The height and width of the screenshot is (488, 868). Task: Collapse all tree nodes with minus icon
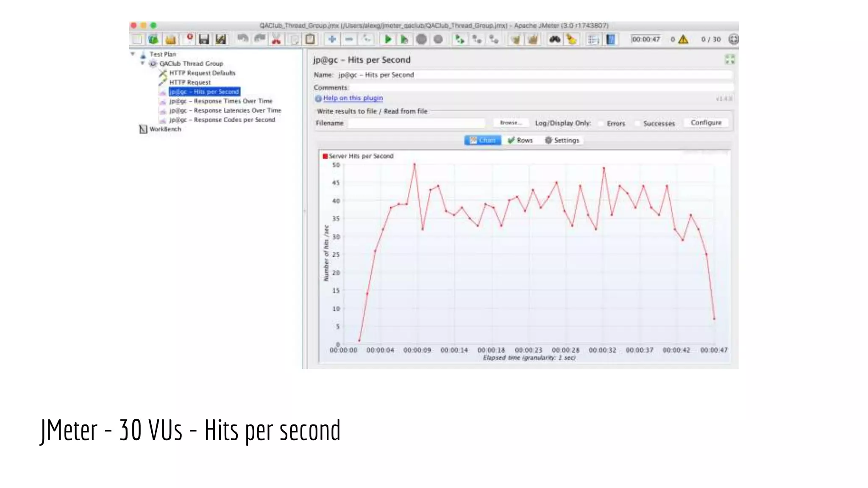349,39
